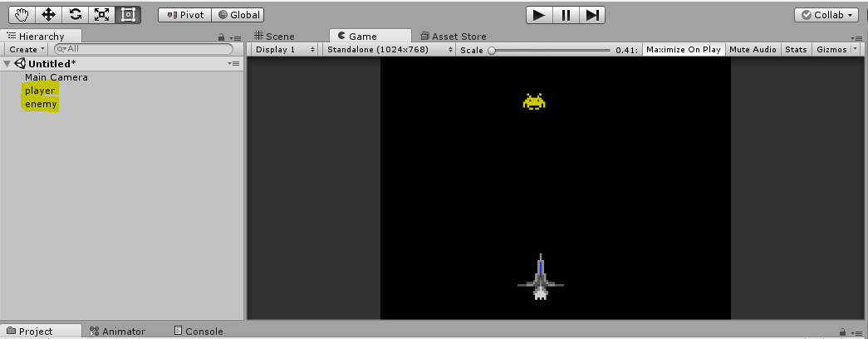Viewport: 868px width, 339px height.
Task: Open the Collab dropdown
Action: [826, 15]
